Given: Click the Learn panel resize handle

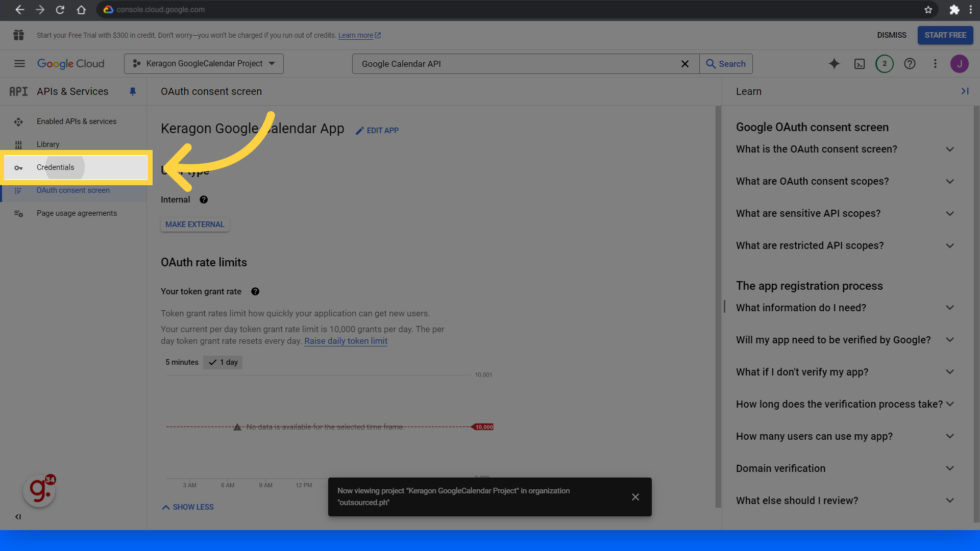Looking at the screenshot, I should pyautogui.click(x=724, y=306).
